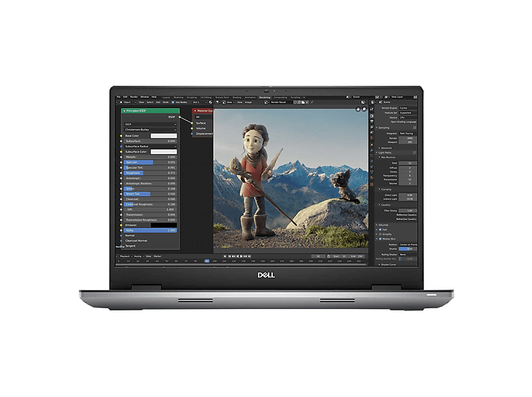Open the Modifiers wrench tab icon
Image resolution: width=532 pixels, height=397 pixels.
(x=372, y=150)
